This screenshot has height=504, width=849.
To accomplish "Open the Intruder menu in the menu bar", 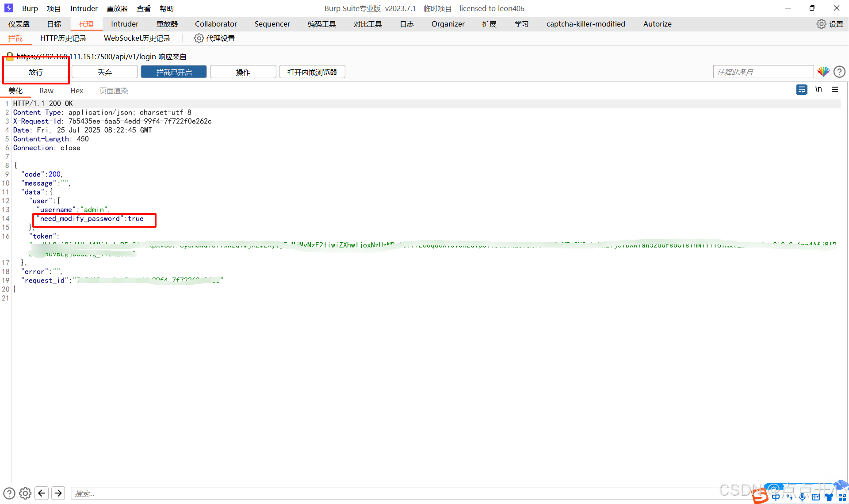I will pyautogui.click(x=84, y=8).
